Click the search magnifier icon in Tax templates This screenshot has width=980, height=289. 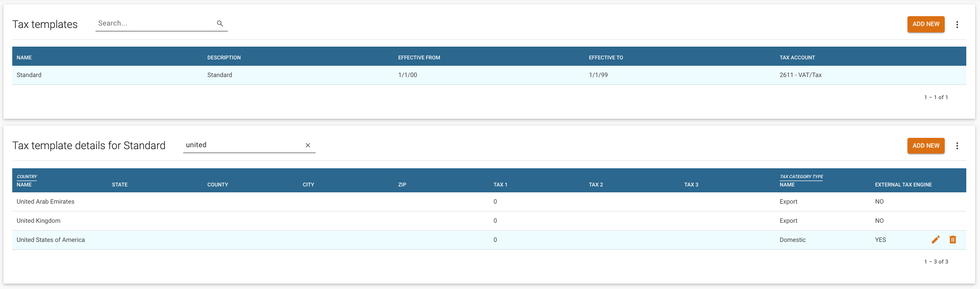220,24
